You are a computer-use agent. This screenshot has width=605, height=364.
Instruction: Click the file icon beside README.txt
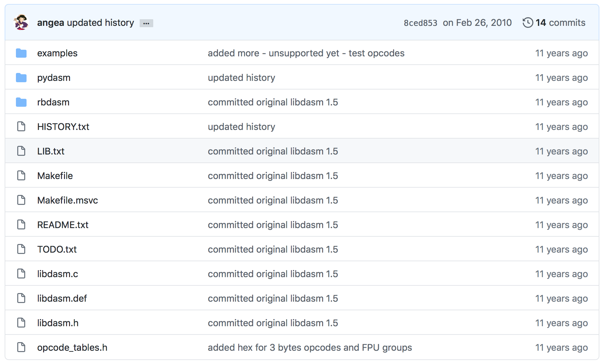pyautogui.click(x=21, y=224)
